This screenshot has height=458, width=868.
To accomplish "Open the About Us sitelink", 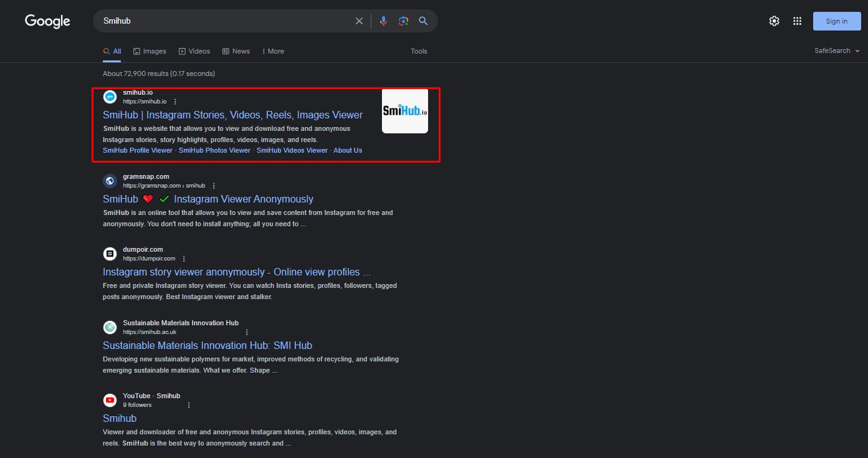I will (x=348, y=150).
